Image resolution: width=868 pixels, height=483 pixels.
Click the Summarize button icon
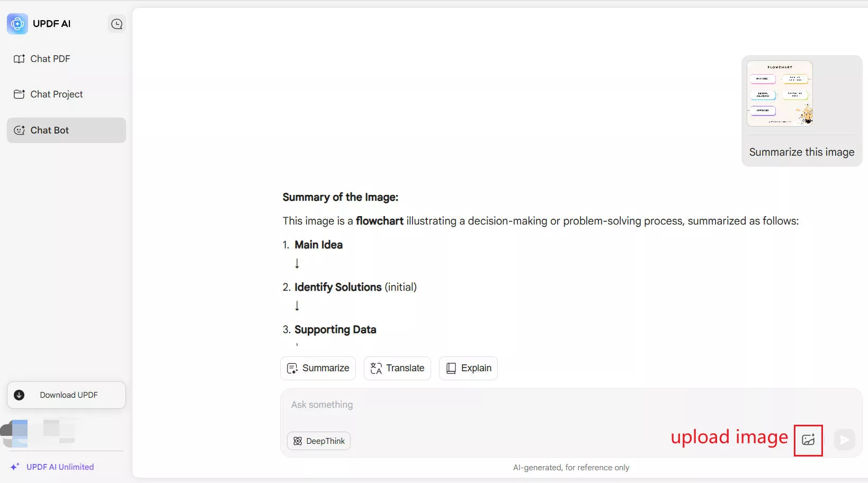[292, 368]
